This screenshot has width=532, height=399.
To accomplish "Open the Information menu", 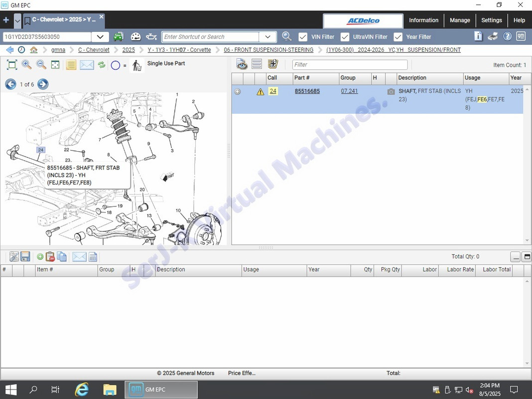I will (423, 20).
